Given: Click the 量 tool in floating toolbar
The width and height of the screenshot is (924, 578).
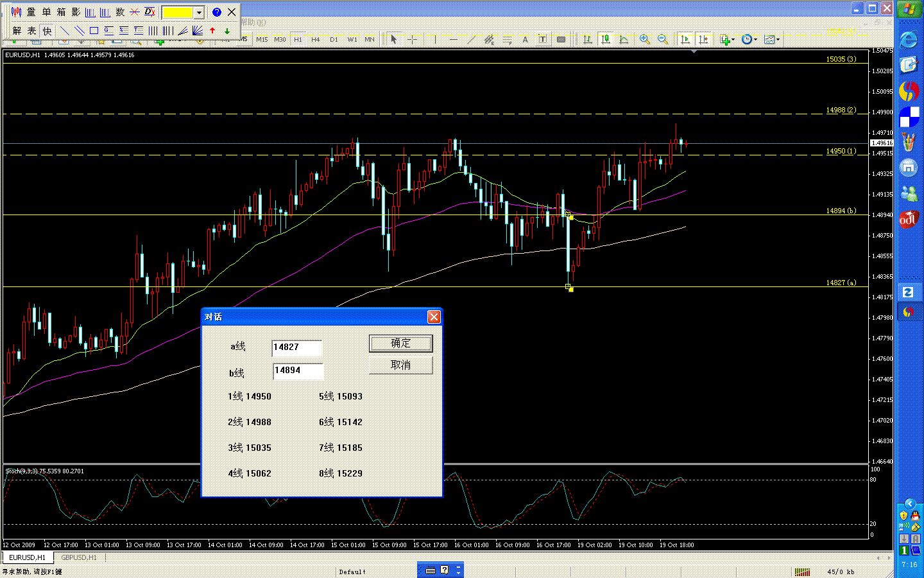Looking at the screenshot, I should tap(31, 12).
